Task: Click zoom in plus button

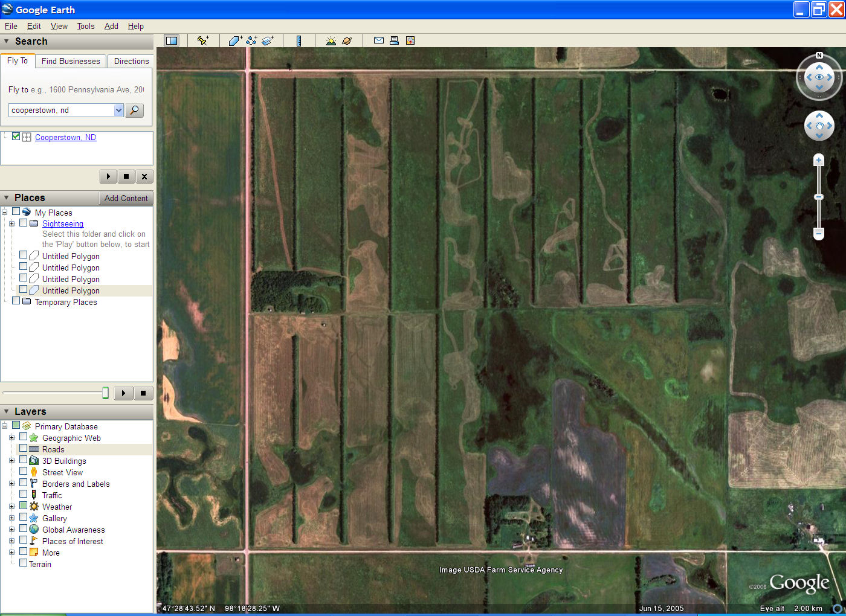Action: tap(819, 160)
